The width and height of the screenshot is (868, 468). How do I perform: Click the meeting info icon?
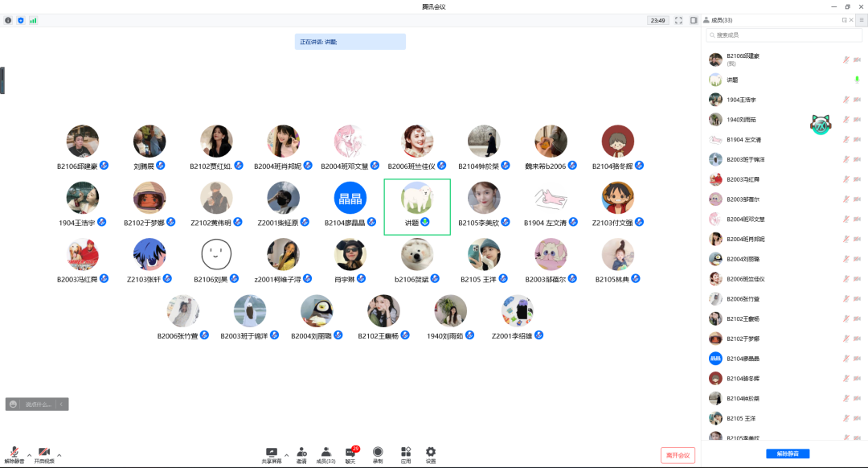click(x=8, y=20)
